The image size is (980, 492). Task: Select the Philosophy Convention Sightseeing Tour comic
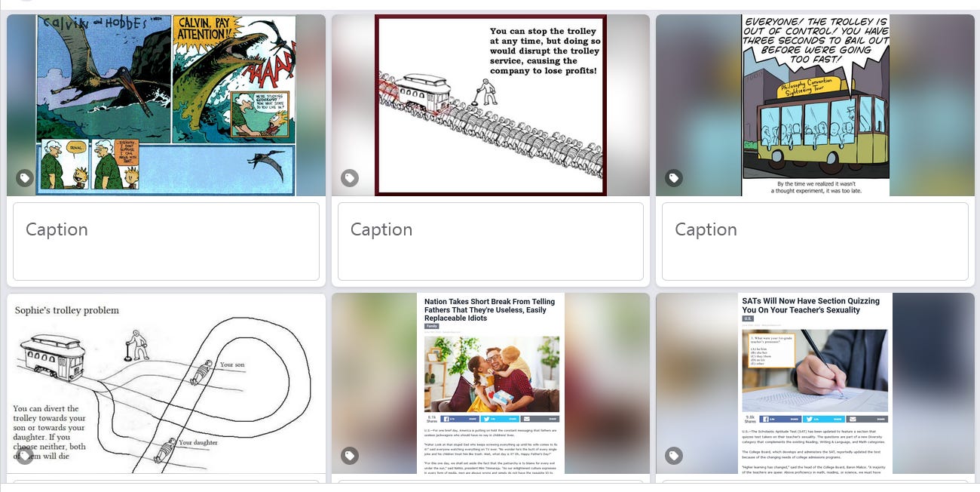click(x=815, y=106)
